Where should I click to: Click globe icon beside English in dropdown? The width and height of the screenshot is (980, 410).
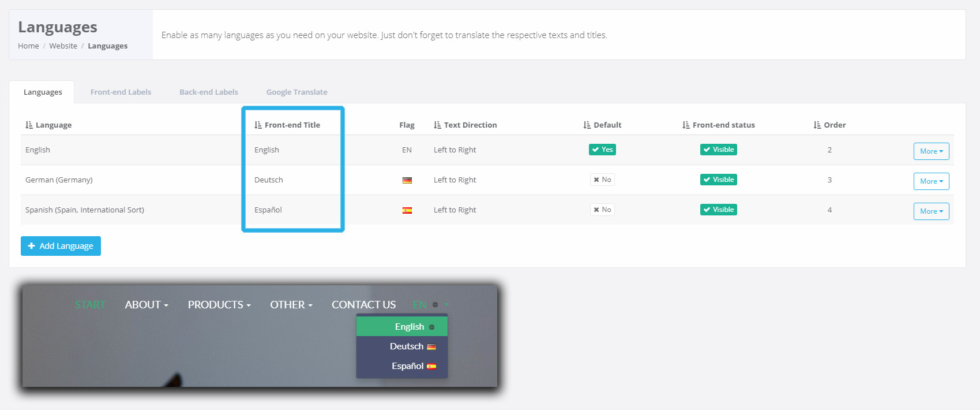point(431,327)
